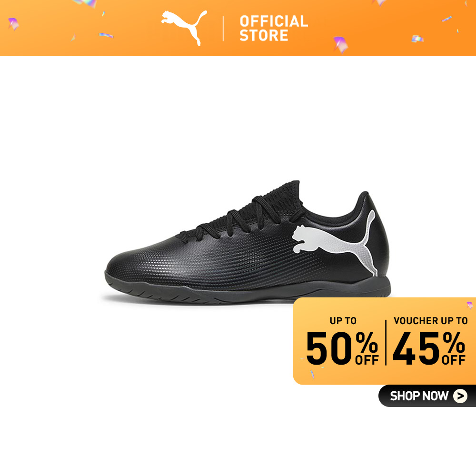Click the UP TO 50% OFF discount label
Screen dimensions: 476x476
click(342, 341)
